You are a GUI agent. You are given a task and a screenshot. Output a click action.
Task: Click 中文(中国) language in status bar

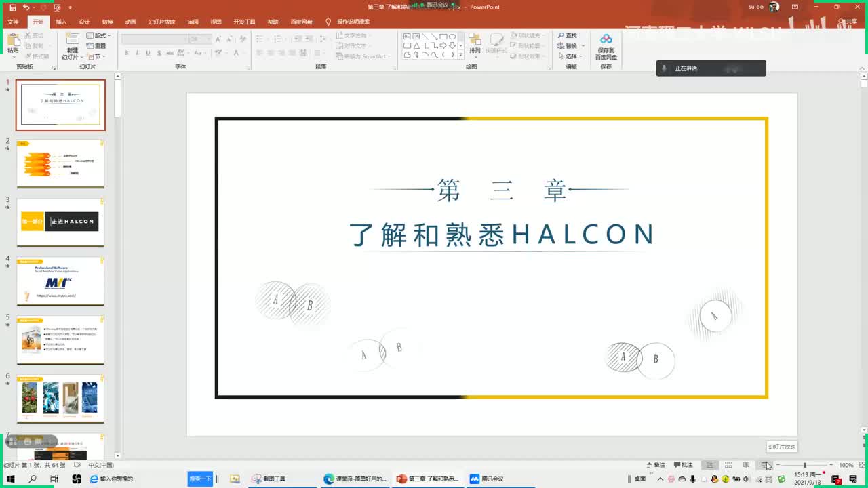point(101,465)
